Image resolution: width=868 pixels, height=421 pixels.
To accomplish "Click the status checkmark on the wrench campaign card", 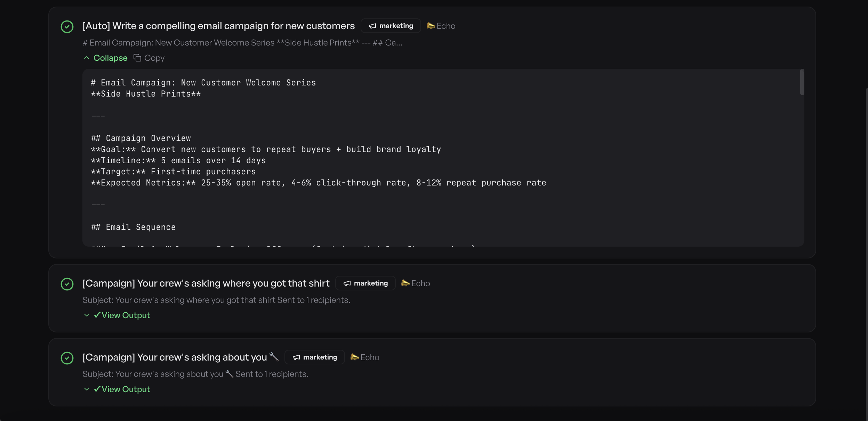I will click(x=67, y=357).
